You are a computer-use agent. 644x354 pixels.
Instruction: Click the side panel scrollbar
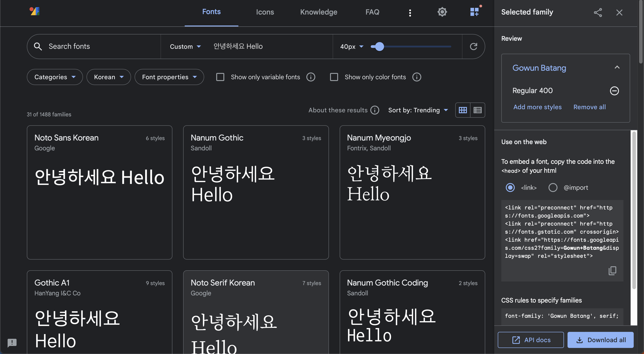click(634, 210)
